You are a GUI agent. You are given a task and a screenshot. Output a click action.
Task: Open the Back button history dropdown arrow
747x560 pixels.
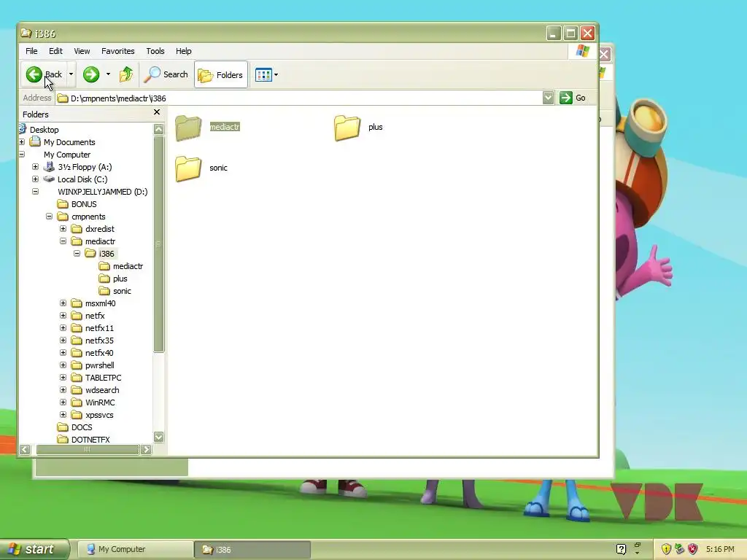point(71,74)
